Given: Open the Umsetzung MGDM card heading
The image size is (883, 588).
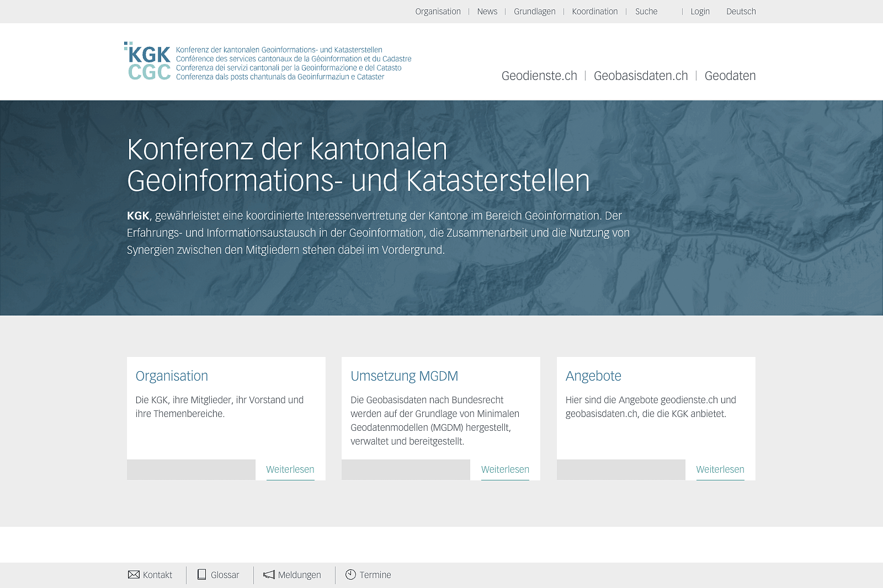Looking at the screenshot, I should 404,376.
